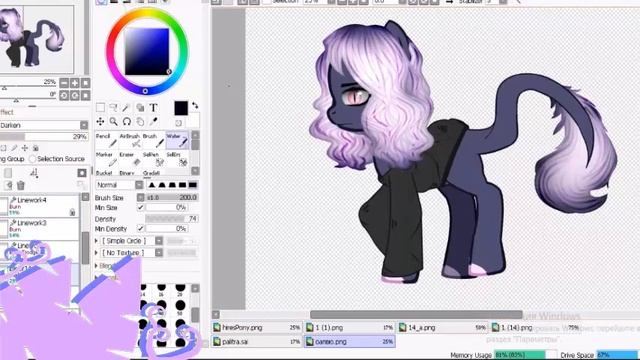Image resolution: width=640 pixels, height=360 pixels.
Task: Select the Magic Wand tool
Action: pyautogui.click(x=127, y=108)
